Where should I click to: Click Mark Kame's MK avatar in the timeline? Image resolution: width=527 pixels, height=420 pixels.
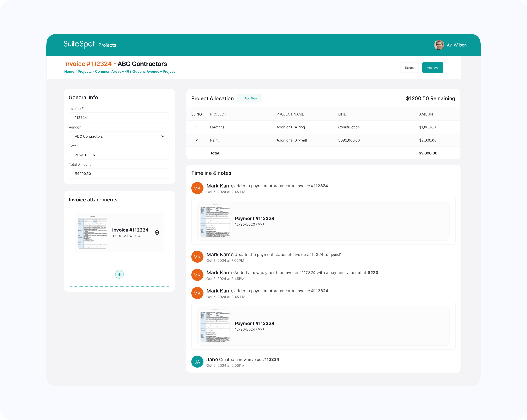click(x=197, y=188)
